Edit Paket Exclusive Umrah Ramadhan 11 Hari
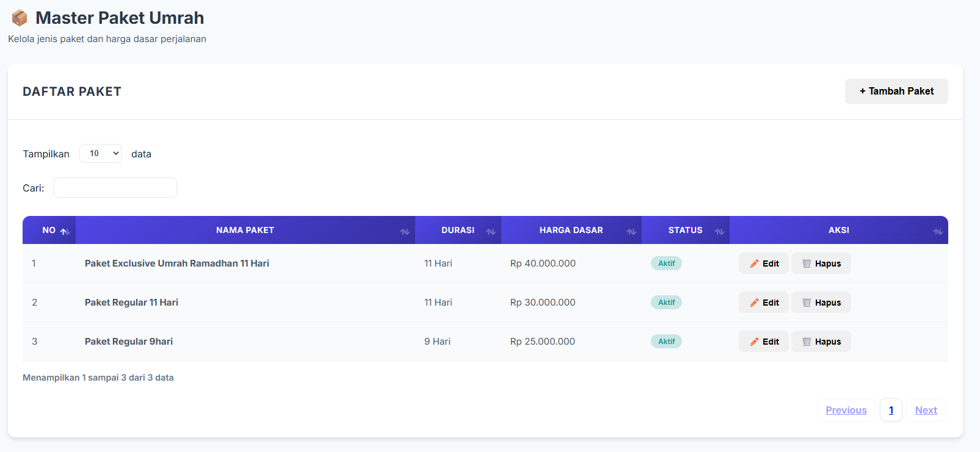Screen dimensions: 980x452 763,264
